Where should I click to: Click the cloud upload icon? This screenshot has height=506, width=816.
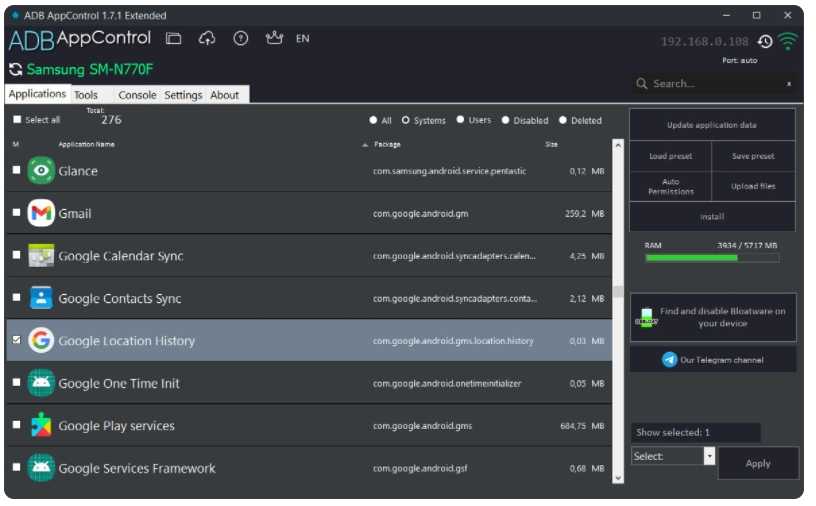point(207,39)
